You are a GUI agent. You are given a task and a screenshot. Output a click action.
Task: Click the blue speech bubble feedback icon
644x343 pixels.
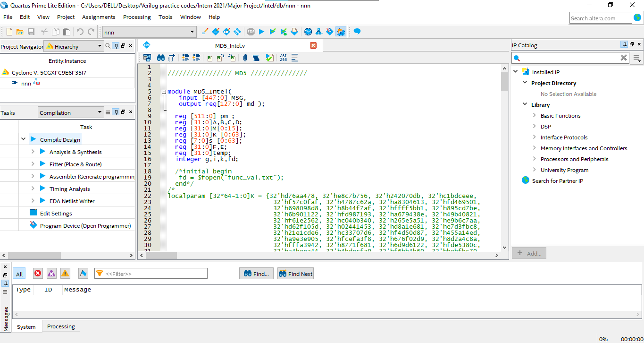tap(357, 32)
